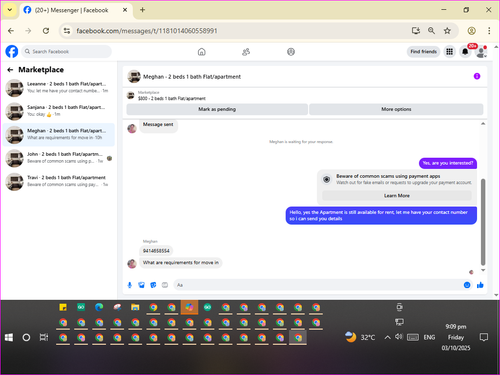Open Microsoft Edge from the taskbar

(99, 307)
